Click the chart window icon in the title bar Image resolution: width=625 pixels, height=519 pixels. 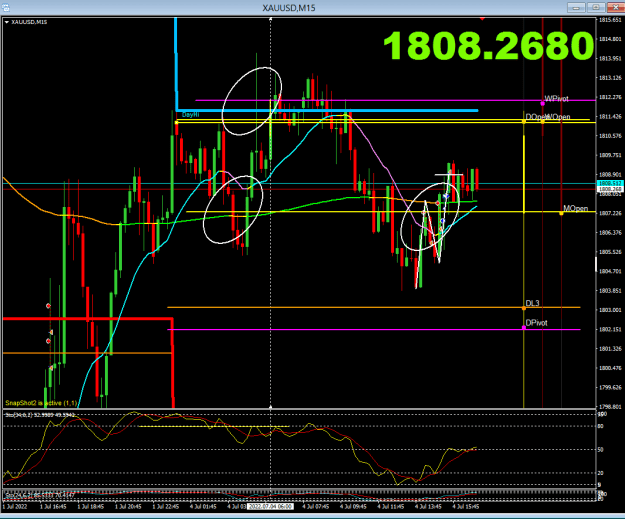tap(5, 8)
